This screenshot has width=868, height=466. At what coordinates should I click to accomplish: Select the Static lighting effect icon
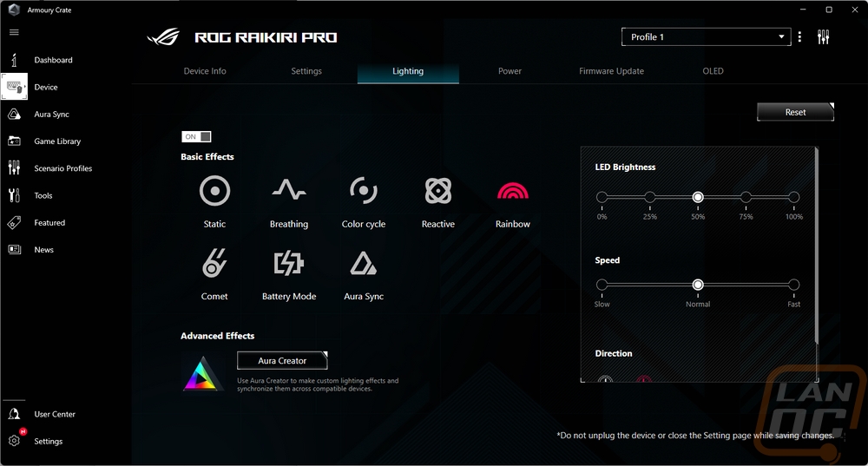[x=214, y=191]
